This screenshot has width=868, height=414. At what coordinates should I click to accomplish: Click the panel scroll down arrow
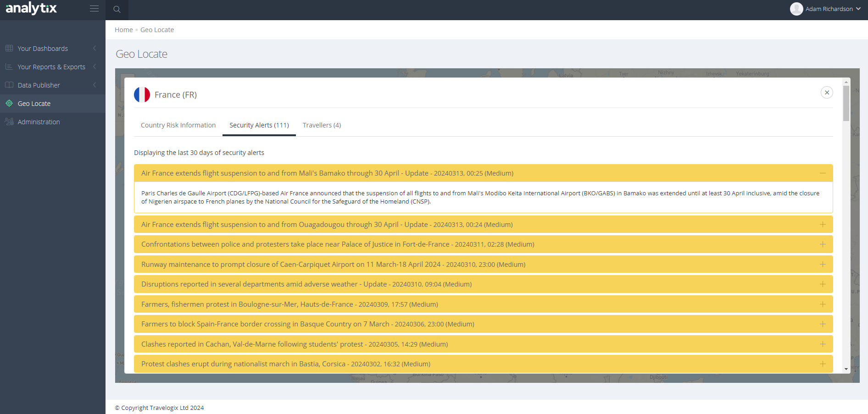point(846,369)
